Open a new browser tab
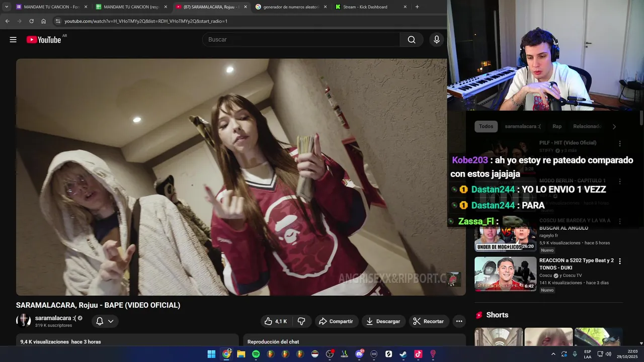The image size is (644, 362). tap(417, 7)
